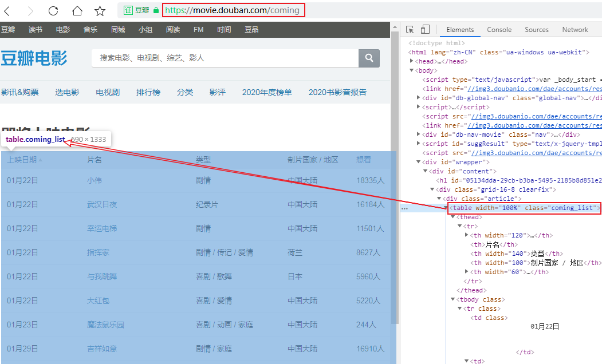The height and width of the screenshot is (364, 602).
Task: Open 2020年度榜单 link
Action: pos(267,92)
